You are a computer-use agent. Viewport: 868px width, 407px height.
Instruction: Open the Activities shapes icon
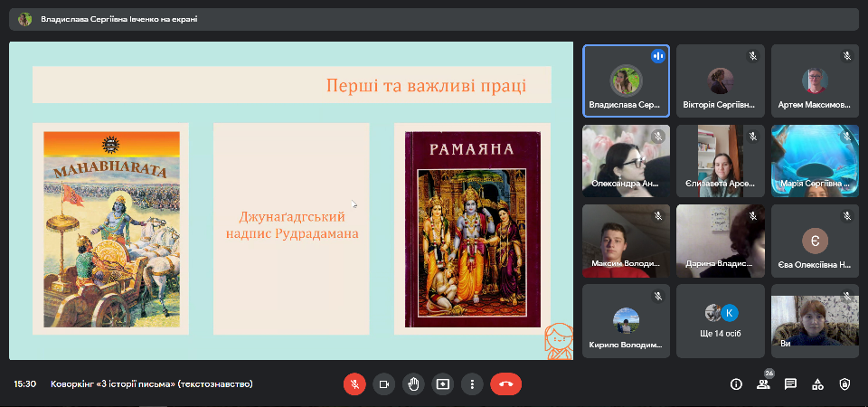tap(817, 383)
